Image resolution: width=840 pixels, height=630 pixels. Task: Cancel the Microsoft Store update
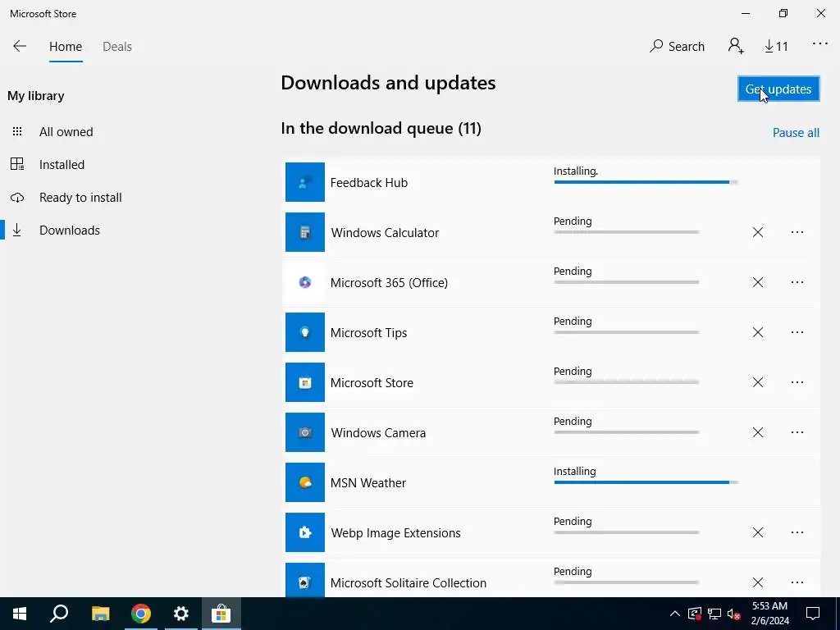coord(757,382)
